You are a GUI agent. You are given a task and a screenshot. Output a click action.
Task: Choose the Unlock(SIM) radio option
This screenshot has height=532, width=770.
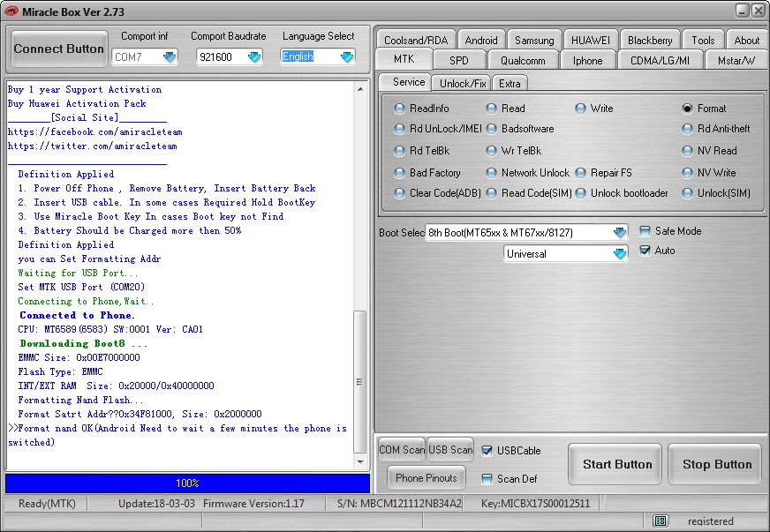(688, 193)
